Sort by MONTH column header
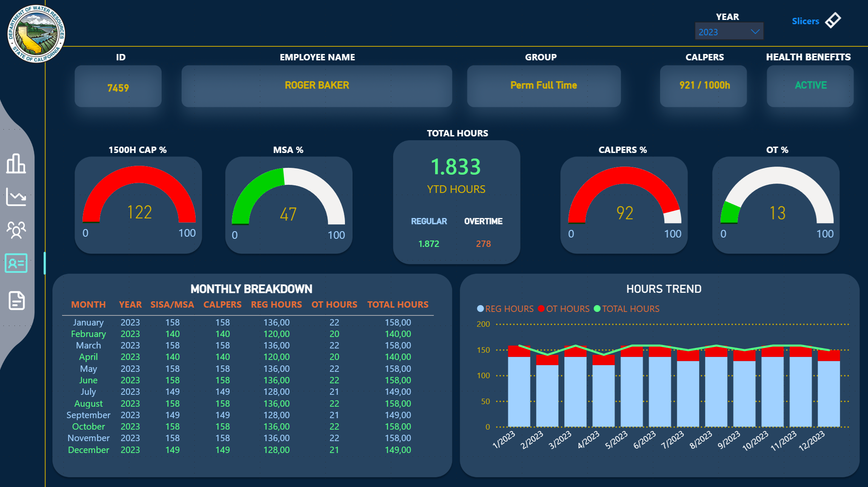The image size is (868, 487). 88,305
